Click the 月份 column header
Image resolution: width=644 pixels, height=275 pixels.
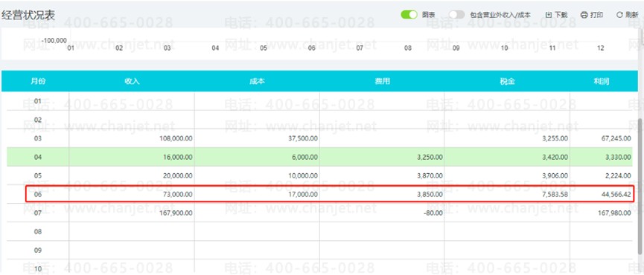click(x=38, y=81)
